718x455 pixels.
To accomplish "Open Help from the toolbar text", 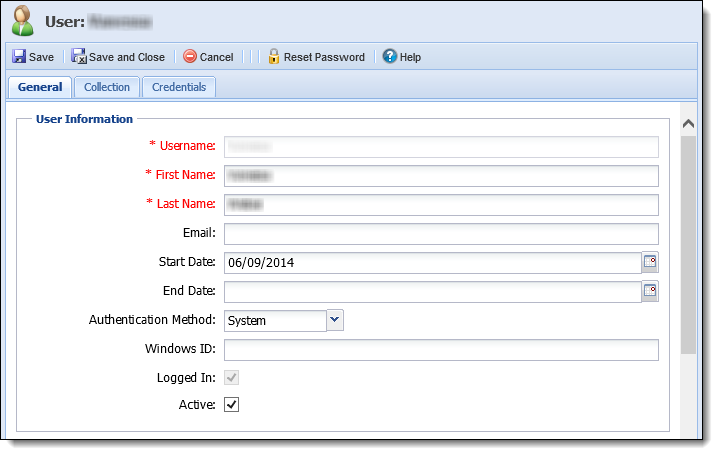I will click(410, 57).
